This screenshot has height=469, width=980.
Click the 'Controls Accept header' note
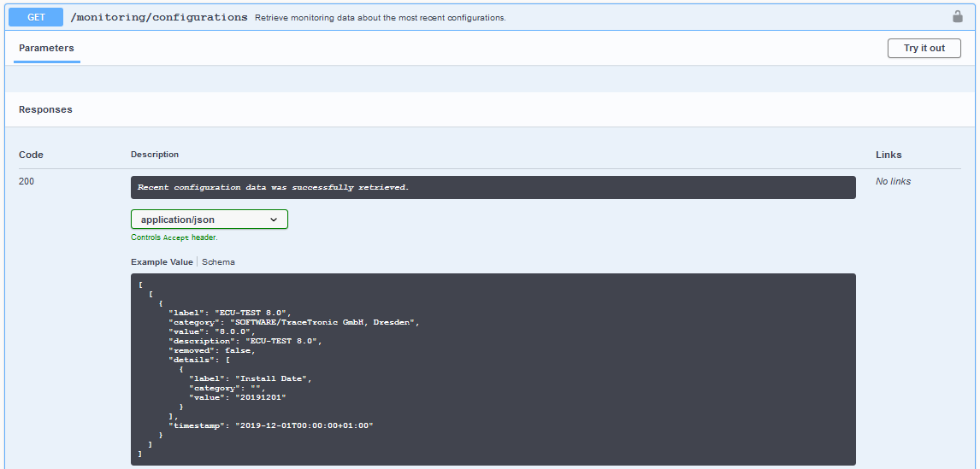pyautogui.click(x=174, y=237)
